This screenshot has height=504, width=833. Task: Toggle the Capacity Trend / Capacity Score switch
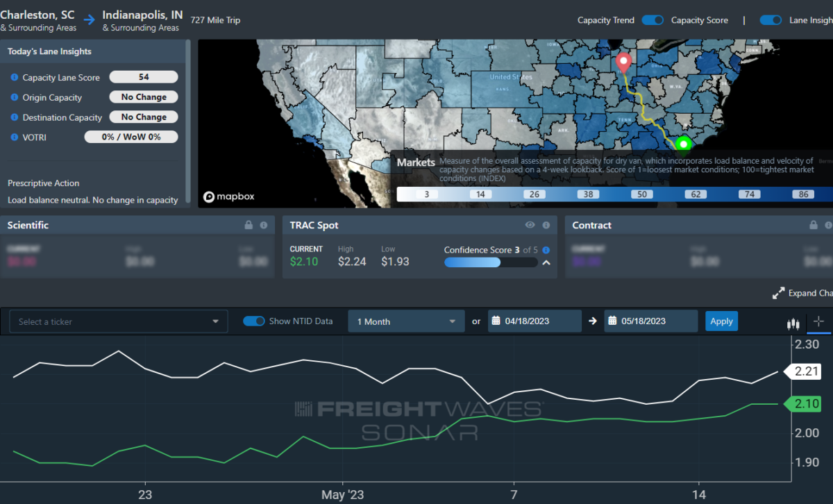point(653,20)
